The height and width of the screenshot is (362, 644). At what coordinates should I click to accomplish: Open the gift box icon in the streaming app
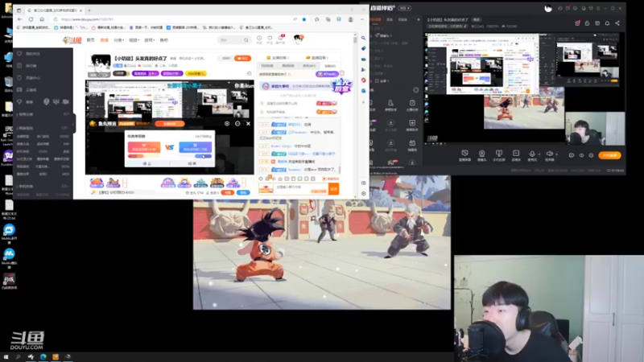point(577,23)
